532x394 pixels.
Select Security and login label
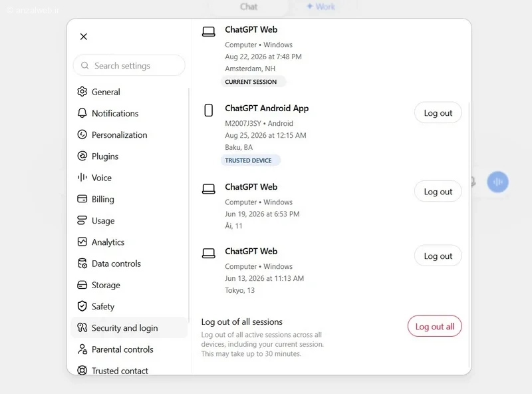point(124,327)
